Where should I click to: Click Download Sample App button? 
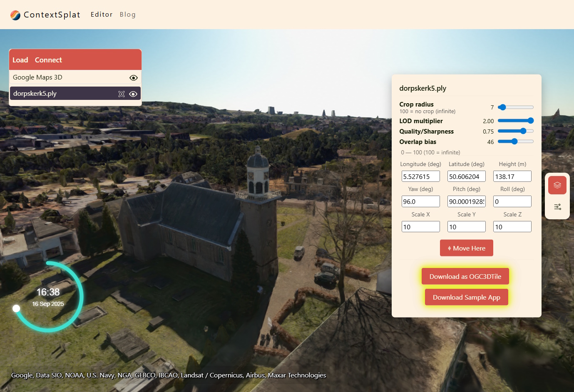point(466,297)
